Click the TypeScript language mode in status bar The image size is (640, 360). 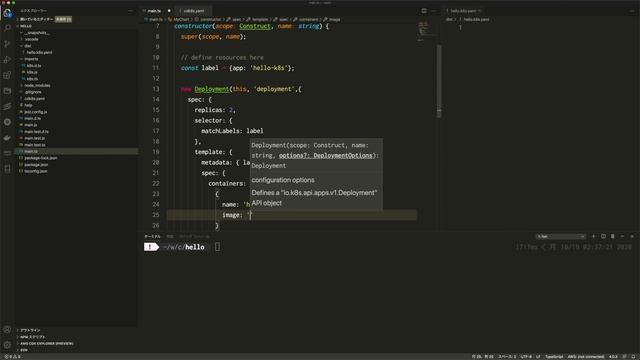point(554,357)
